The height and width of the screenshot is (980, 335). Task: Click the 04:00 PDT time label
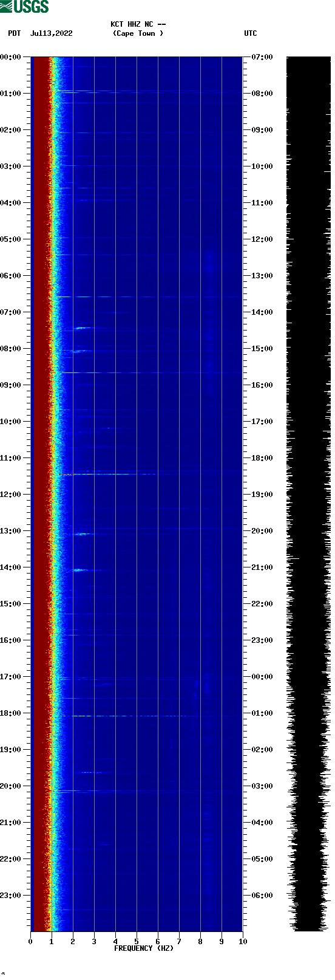tap(11, 203)
